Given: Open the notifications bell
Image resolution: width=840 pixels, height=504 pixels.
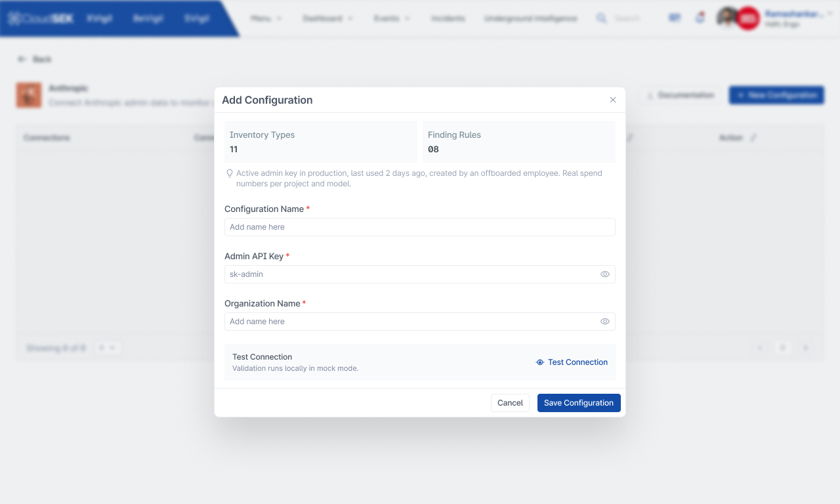Looking at the screenshot, I should tap(700, 18).
